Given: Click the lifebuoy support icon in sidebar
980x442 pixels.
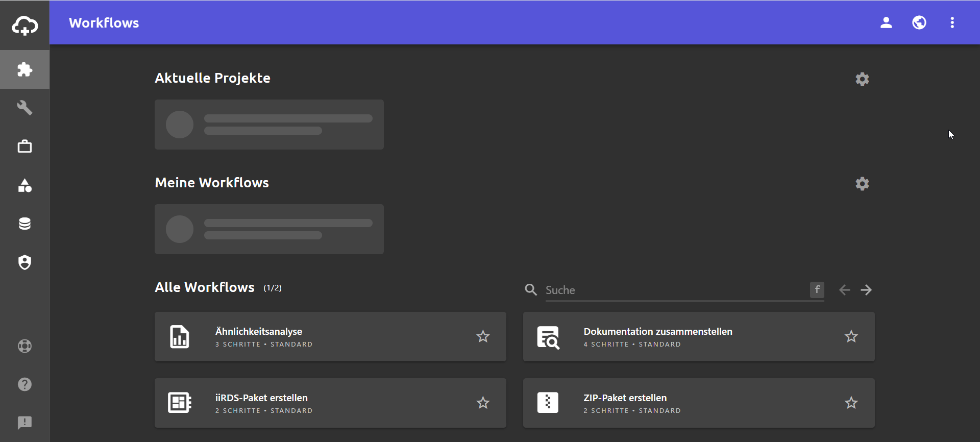Looking at the screenshot, I should click(x=24, y=346).
